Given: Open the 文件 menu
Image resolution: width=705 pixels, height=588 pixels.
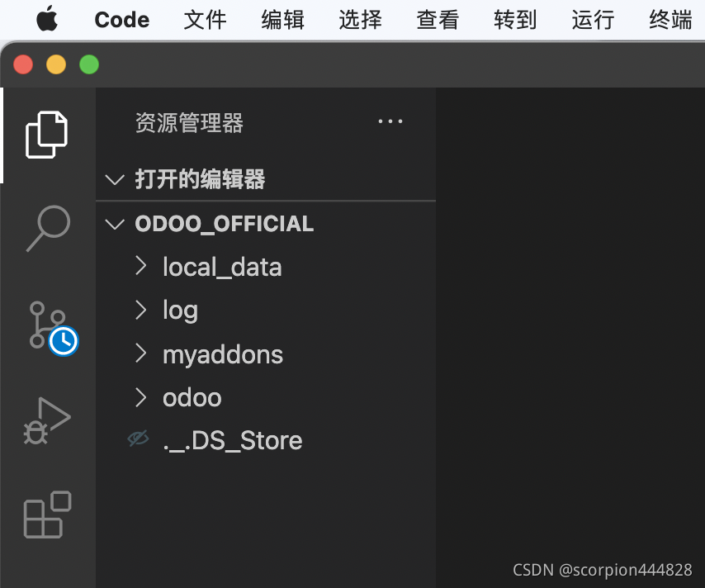Looking at the screenshot, I should (205, 20).
